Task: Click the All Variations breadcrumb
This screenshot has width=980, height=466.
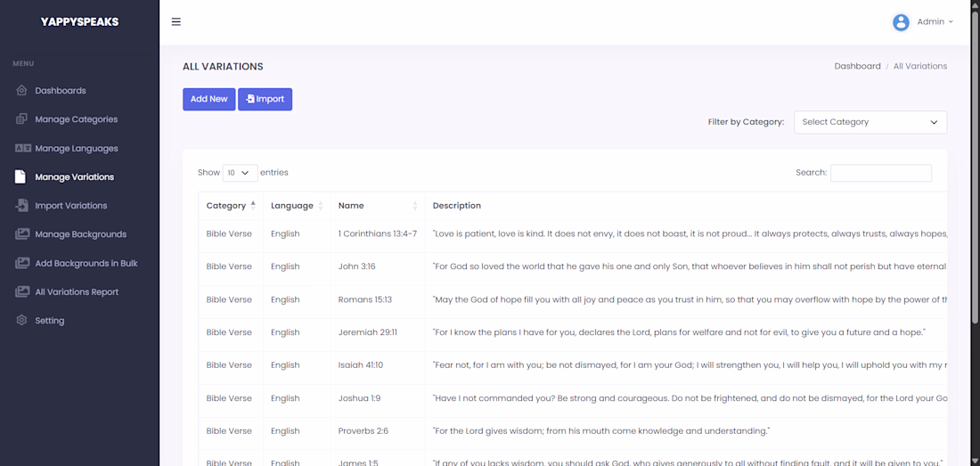Action: (920, 66)
